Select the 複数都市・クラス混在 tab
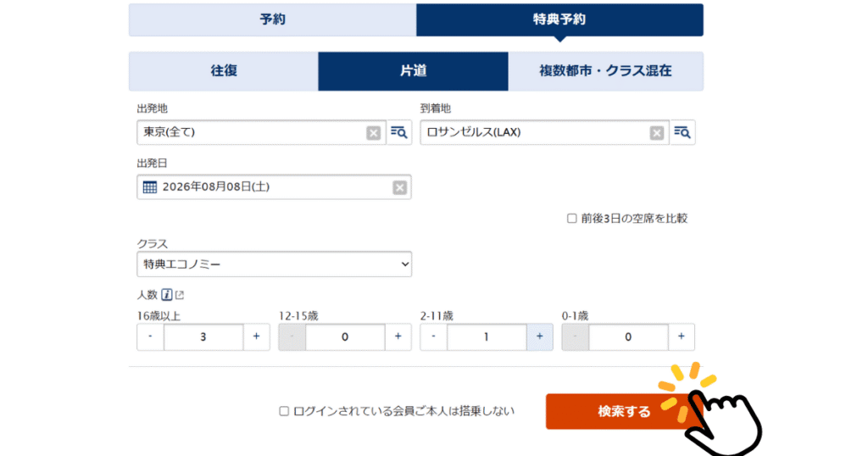Image resolution: width=868 pixels, height=456 pixels. point(605,71)
